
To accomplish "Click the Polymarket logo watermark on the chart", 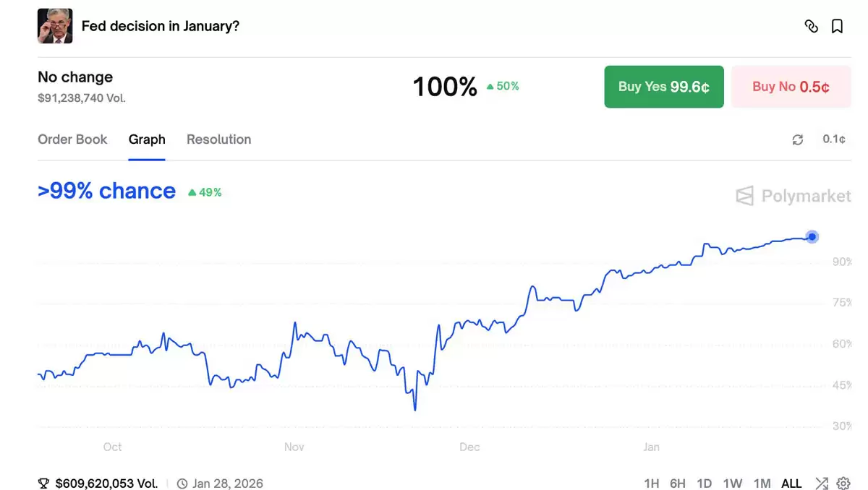I will click(x=792, y=196).
